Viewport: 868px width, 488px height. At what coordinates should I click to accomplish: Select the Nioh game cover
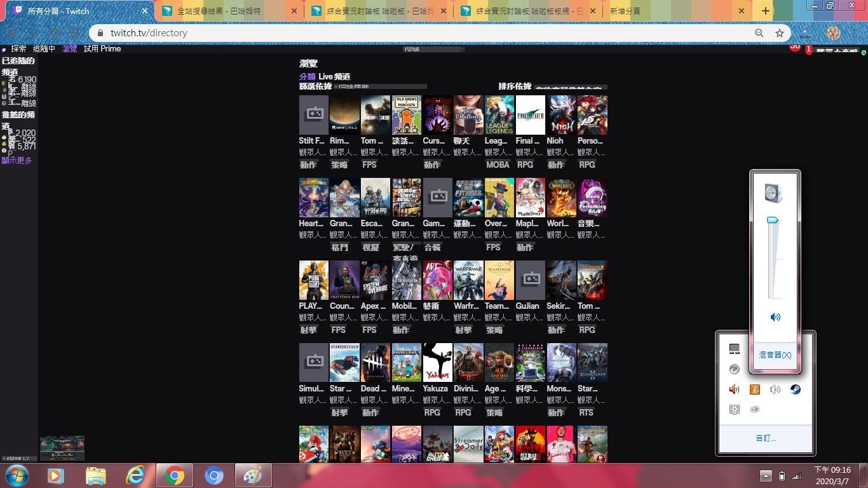click(x=562, y=115)
